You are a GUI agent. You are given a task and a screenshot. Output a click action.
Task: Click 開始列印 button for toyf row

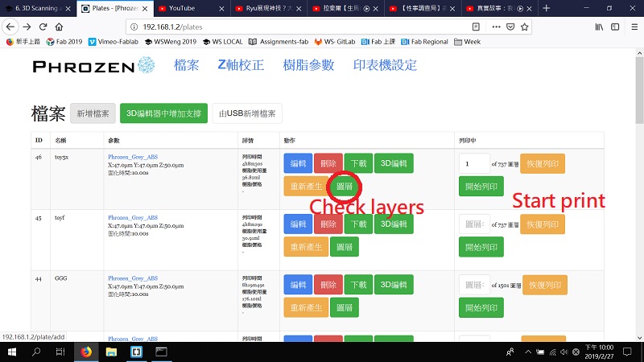click(x=481, y=247)
